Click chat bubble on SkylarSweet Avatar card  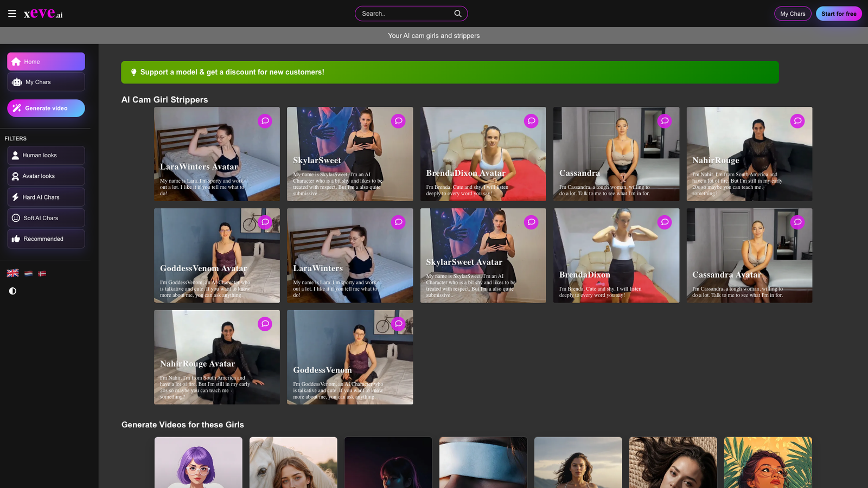coord(531,222)
